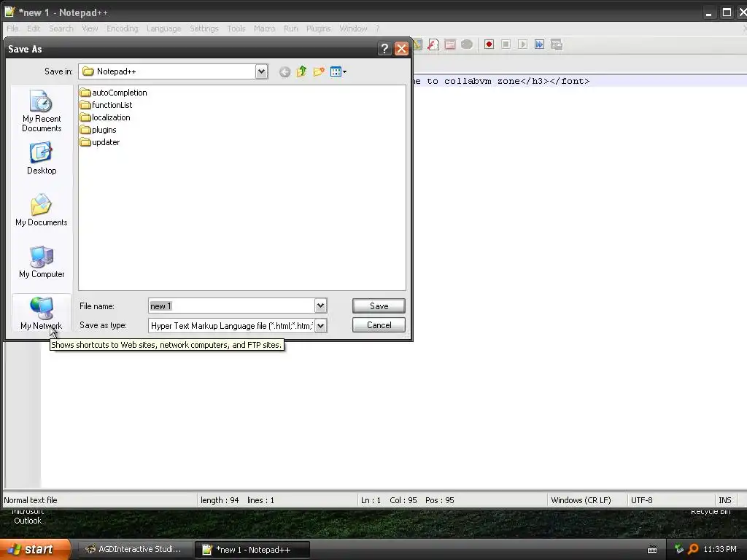The width and height of the screenshot is (747, 560).
Task: Click the Go Back arrow in Save As
Action: click(x=285, y=72)
